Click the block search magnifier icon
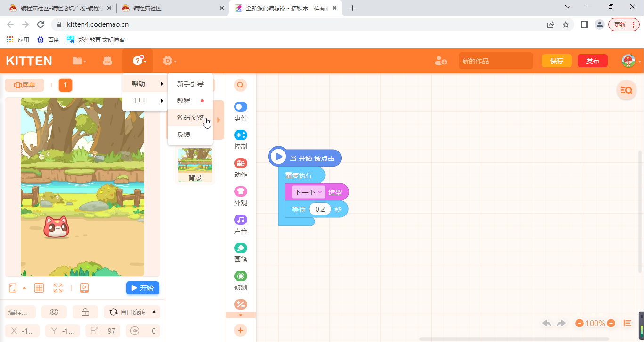 pyautogui.click(x=240, y=85)
